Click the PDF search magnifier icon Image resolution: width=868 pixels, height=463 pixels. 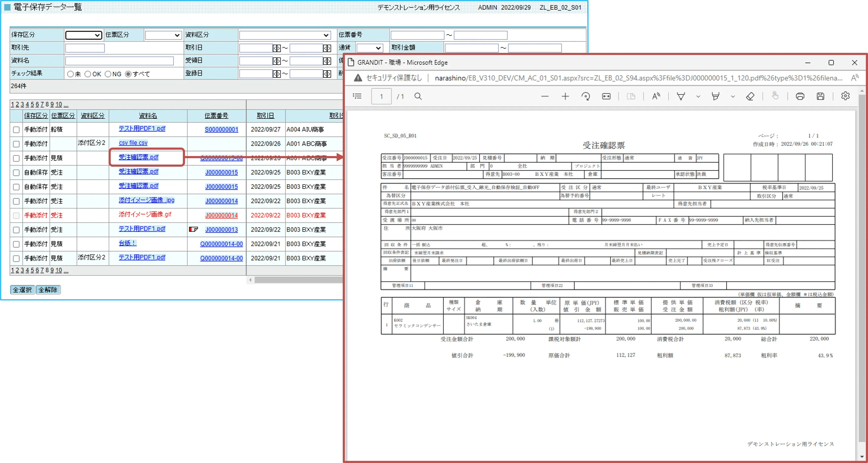[x=418, y=97]
